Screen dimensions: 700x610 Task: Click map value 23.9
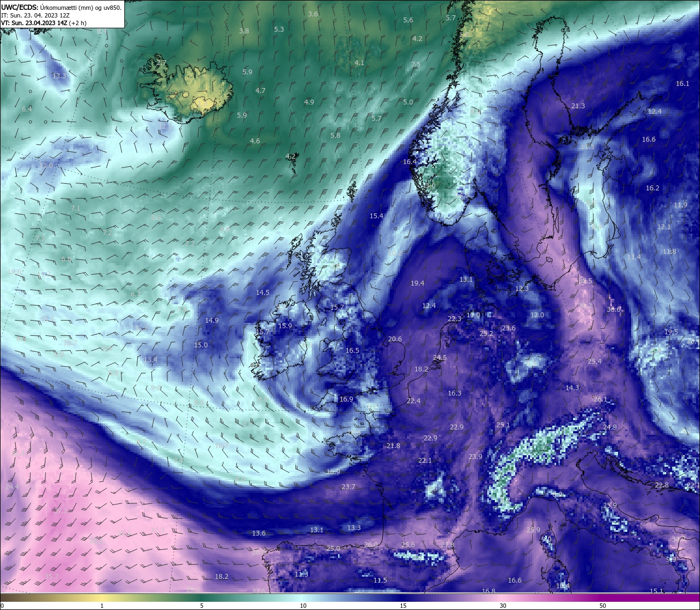tap(475, 456)
